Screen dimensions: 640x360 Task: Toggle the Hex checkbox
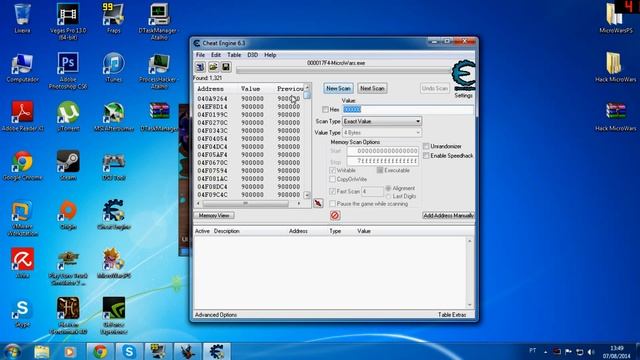325,109
